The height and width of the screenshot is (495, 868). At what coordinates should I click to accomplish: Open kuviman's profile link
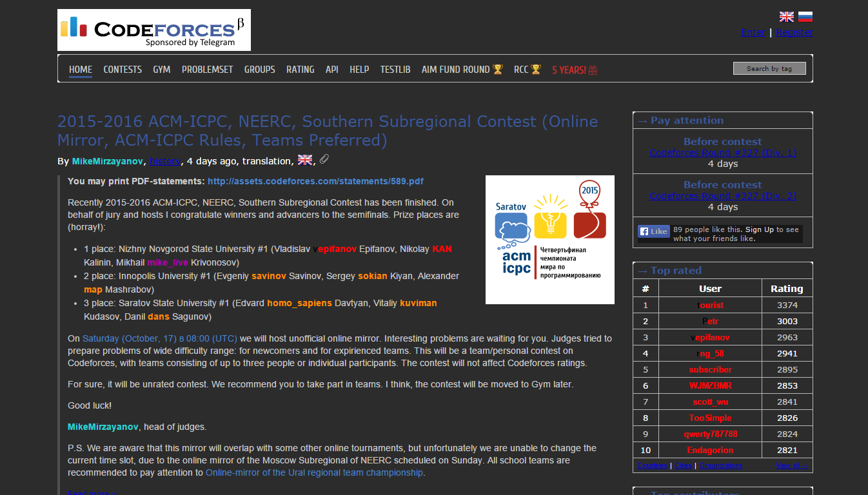(419, 303)
